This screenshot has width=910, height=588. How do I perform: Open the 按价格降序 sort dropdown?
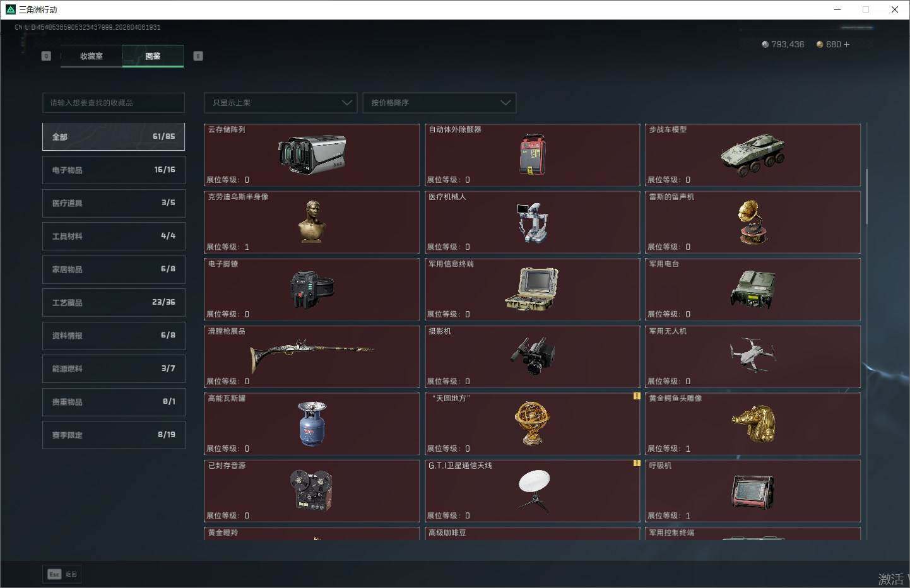pos(439,103)
